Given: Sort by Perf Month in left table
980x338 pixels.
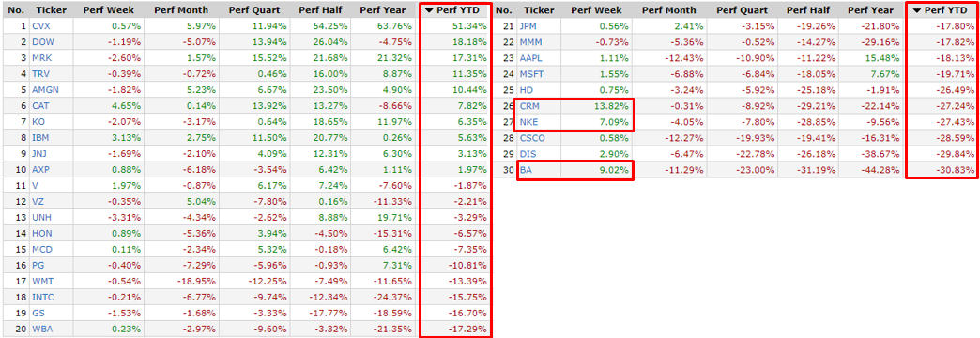Looking at the screenshot, I should [x=182, y=10].
